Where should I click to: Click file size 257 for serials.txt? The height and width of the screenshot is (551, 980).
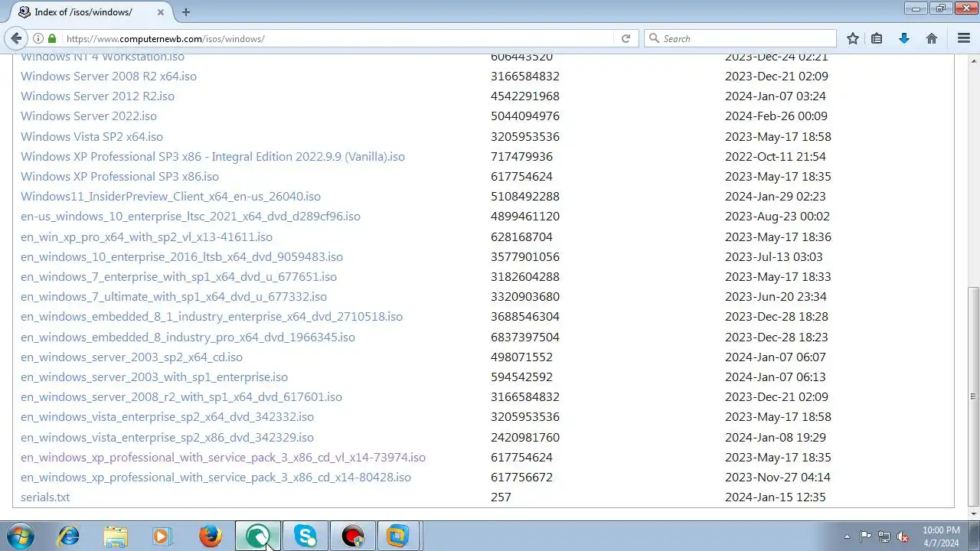501,497
